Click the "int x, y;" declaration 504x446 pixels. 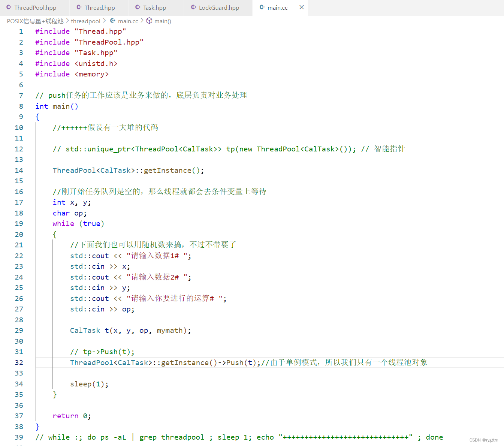point(72,202)
